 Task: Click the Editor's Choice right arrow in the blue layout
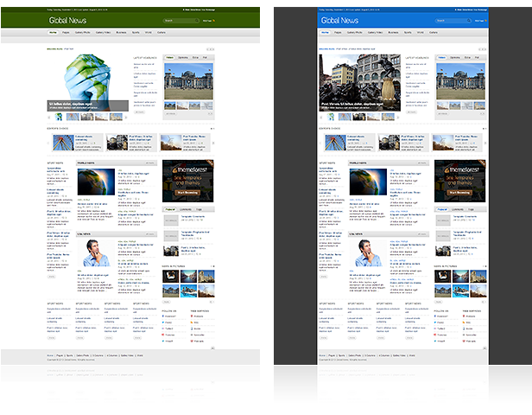[x=484, y=143]
